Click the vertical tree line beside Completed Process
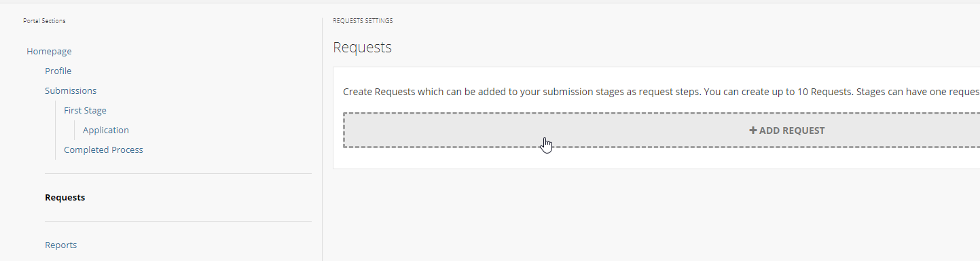 pos(55,150)
